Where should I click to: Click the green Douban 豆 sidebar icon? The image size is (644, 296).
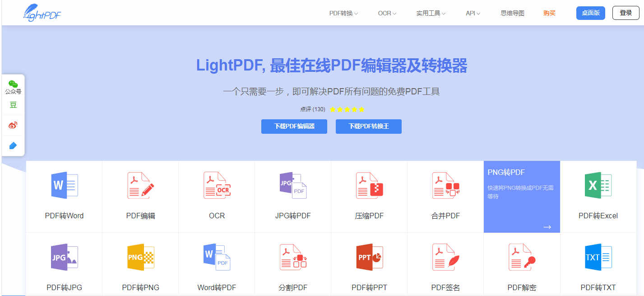pos(13,105)
